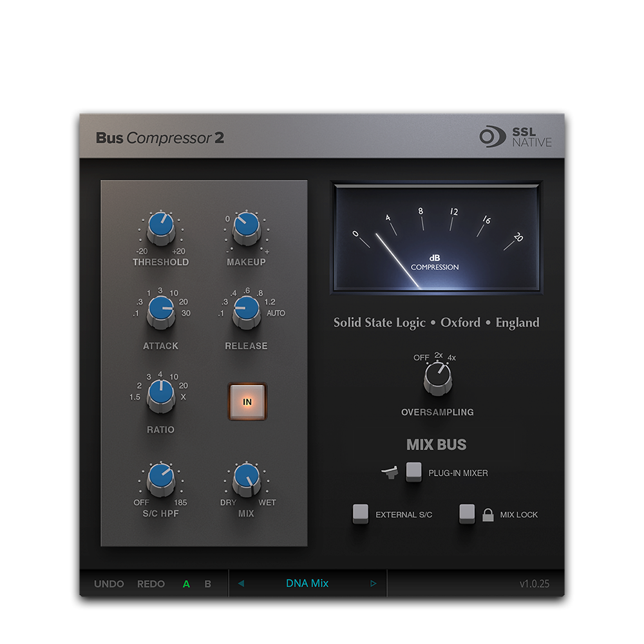Click the +20 label under Threshold
This screenshot has height=644, width=644.
point(178,251)
